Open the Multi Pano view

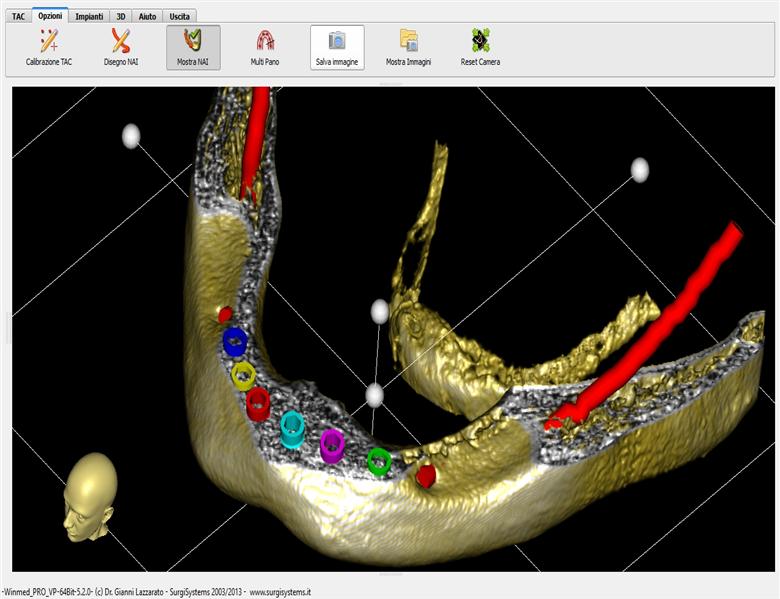click(x=265, y=48)
